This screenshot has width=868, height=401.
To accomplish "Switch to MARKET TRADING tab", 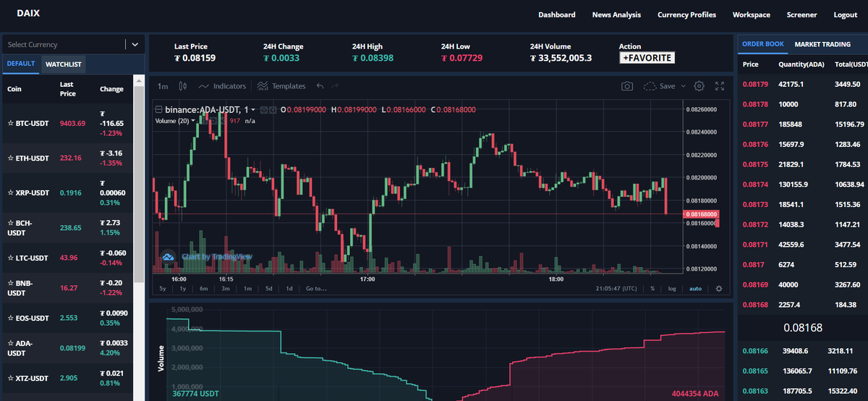I will tap(822, 44).
